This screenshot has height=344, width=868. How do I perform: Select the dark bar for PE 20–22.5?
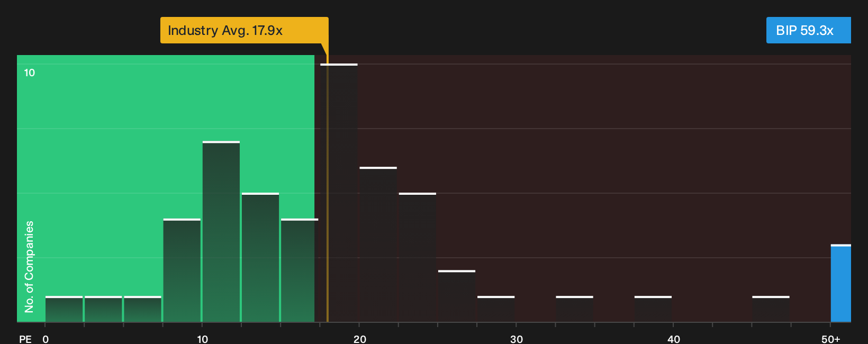(378, 244)
